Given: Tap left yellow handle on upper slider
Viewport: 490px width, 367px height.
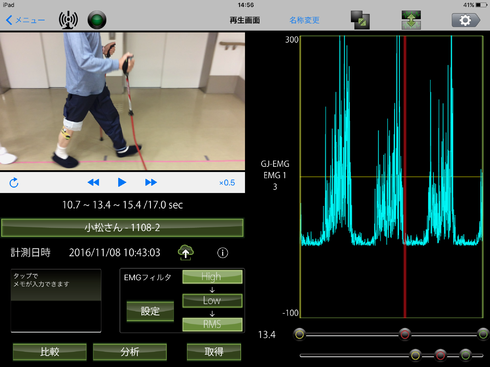Looking at the screenshot, I should [299, 334].
